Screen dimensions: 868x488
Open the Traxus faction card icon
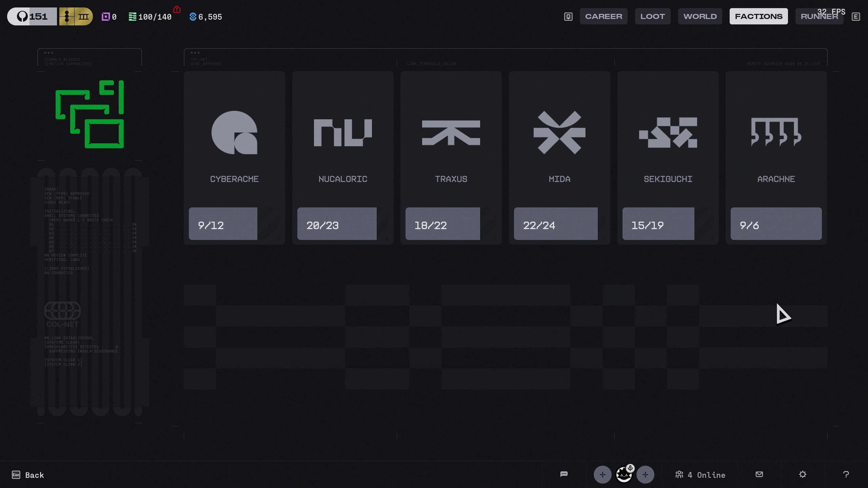click(x=451, y=133)
